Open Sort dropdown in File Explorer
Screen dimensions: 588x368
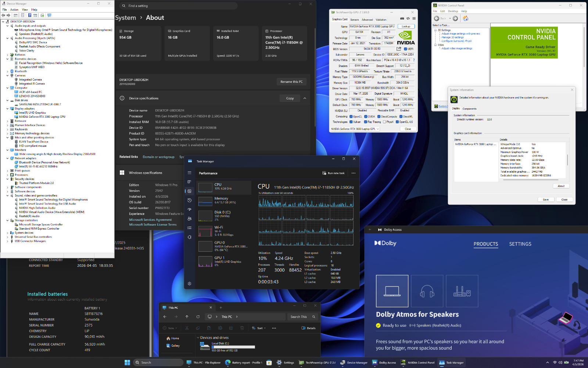pyautogui.click(x=259, y=328)
